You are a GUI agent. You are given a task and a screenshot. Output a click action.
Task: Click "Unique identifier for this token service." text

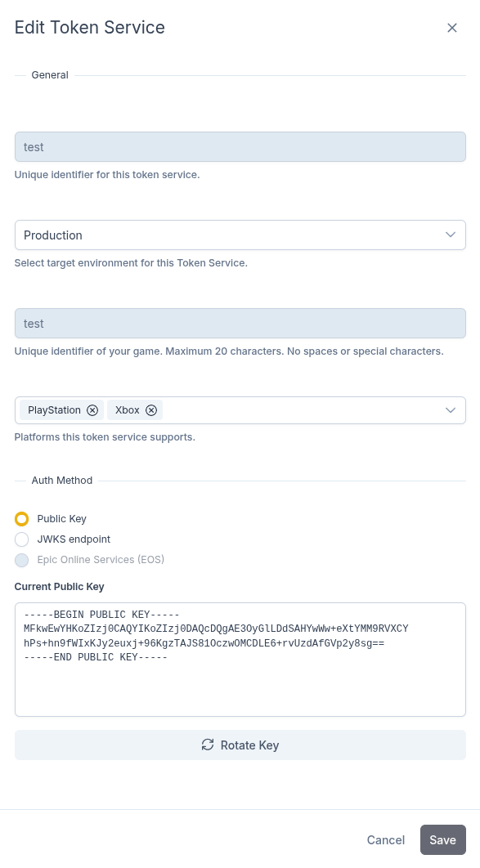107,175
